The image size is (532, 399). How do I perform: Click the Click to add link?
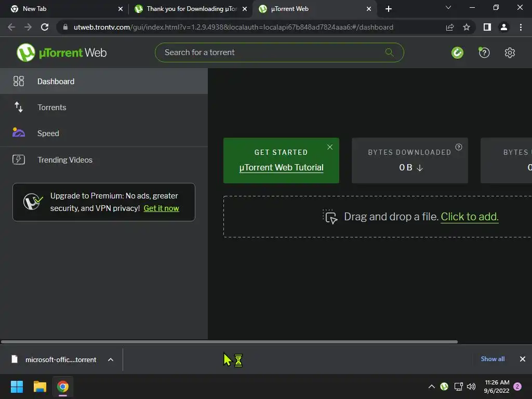tap(470, 217)
